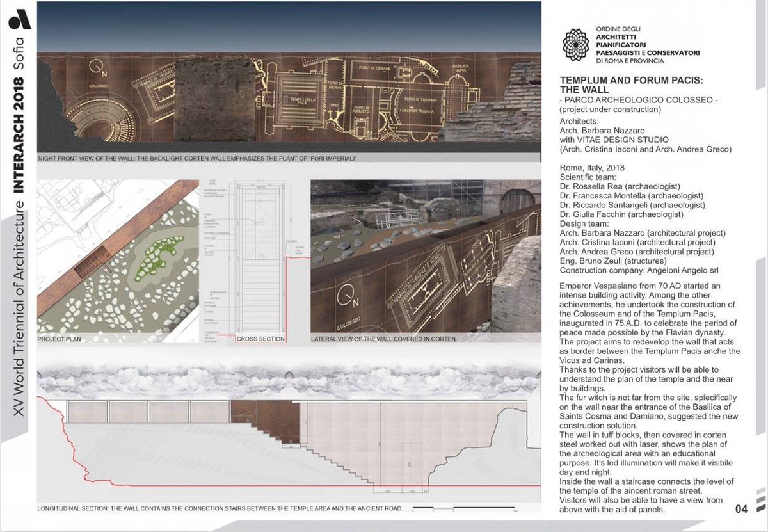
Task: Click page number '04'
Action: tap(740, 510)
